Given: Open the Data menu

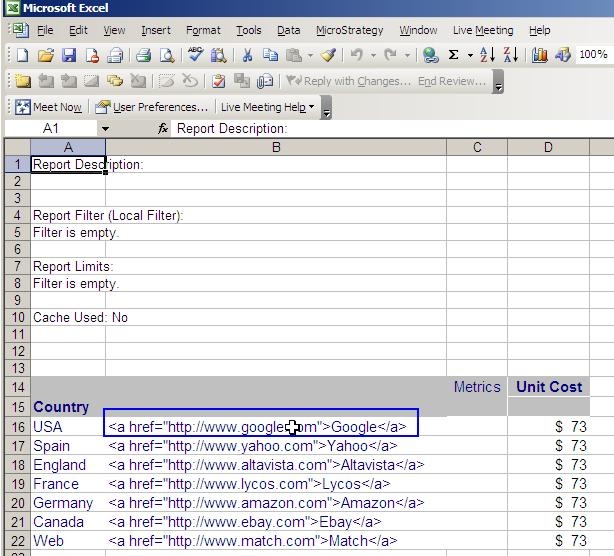Looking at the screenshot, I should 288,31.
